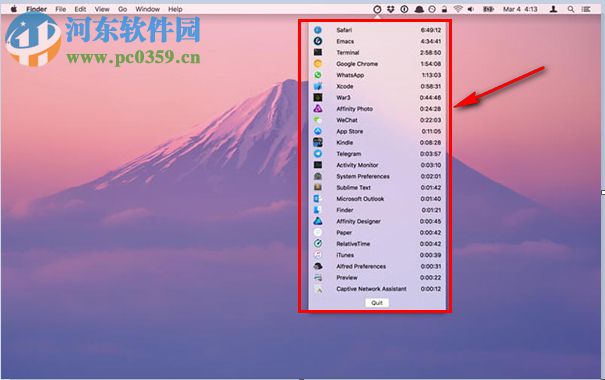Click the RelativeTime icon in the list
The width and height of the screenshot is (605, 380).
click(x=318, y=244)
